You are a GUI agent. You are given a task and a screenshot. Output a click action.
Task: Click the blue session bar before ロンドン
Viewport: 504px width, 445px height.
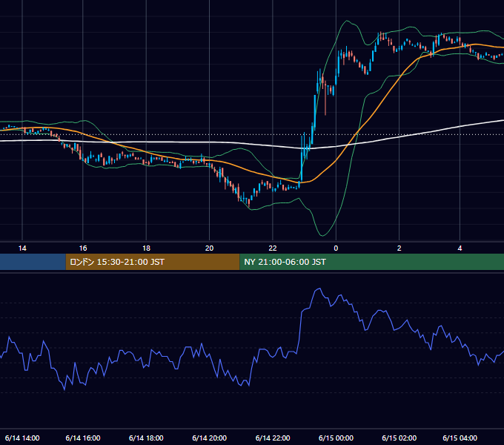click(33, 262)
